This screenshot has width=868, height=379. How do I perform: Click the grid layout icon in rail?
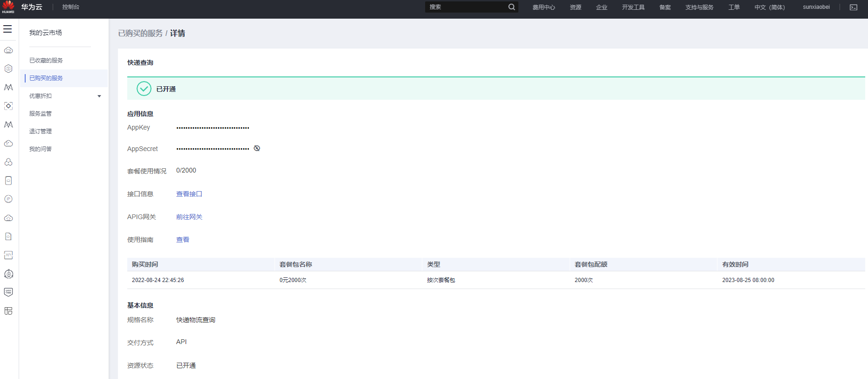(8, 311)
